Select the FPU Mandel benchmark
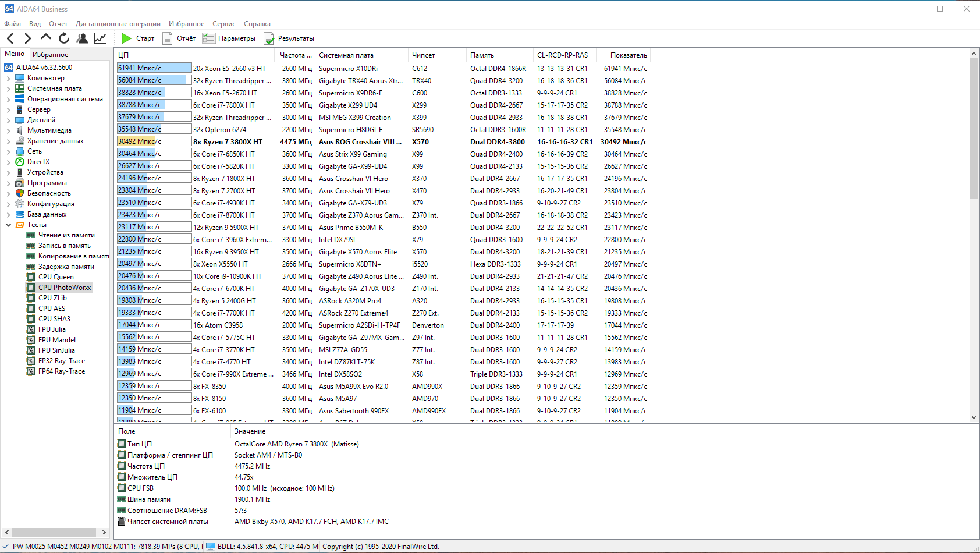980x553 pixels. 57,340
